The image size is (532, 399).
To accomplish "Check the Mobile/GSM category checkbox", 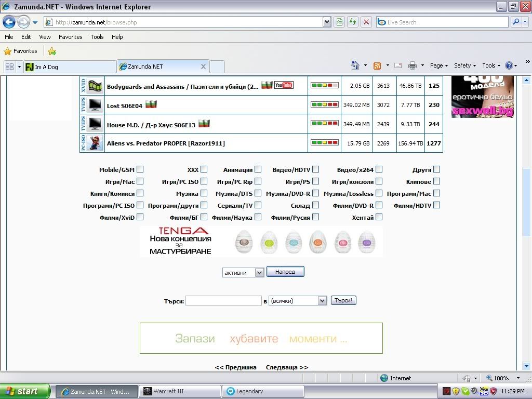I will pyautogui.click(x=140, y=169).
